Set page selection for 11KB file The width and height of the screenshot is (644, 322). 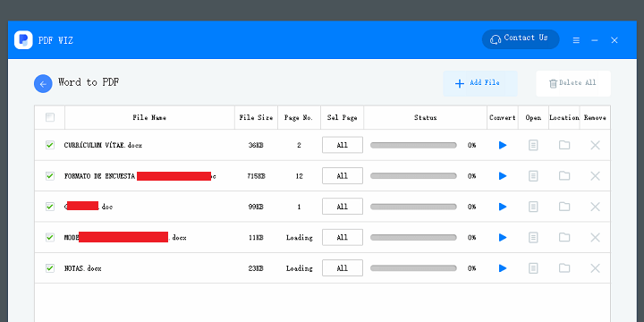pyautogui.click(x=343, y=237)
